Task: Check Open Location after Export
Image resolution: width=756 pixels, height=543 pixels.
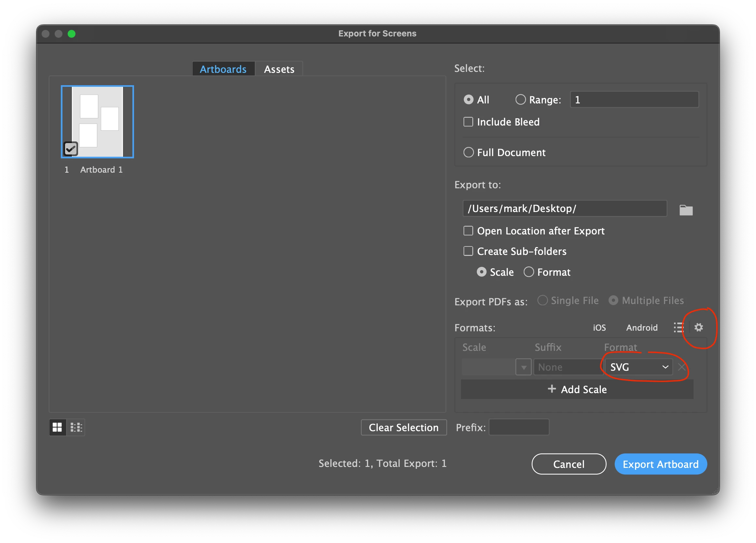Action: click(468, 231)
